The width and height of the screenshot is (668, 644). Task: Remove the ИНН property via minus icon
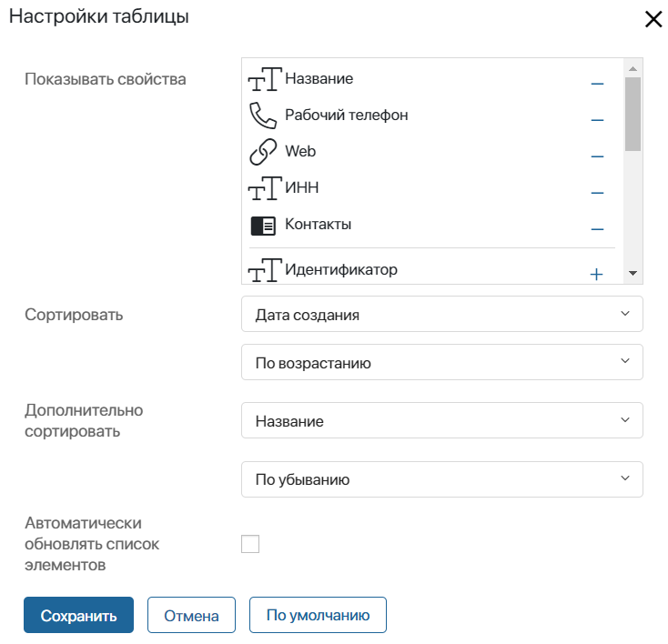597,193
